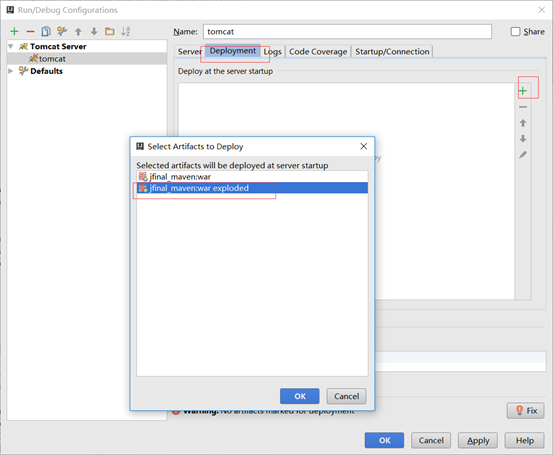The height and width of the screenshot is (455, 553).
Task: Click the Fix warning button
Action: 525,411
